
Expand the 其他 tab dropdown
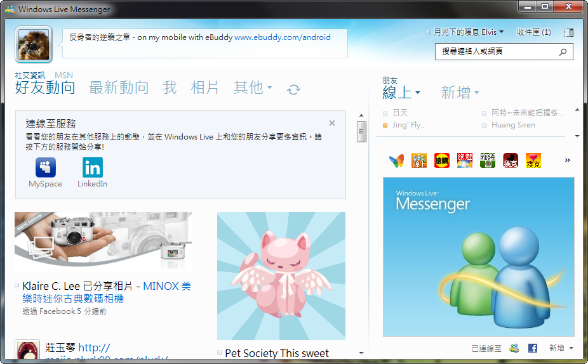[270, 88]
